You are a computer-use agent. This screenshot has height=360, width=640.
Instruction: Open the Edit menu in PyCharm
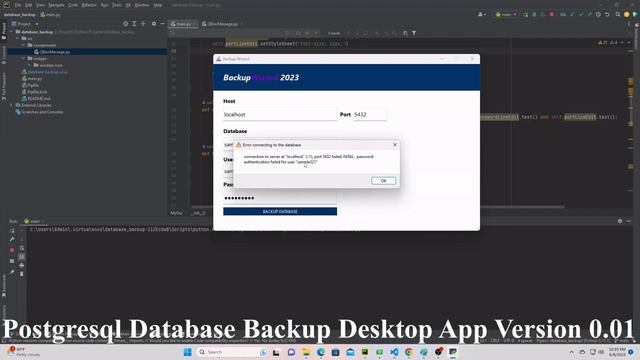point(29,5)
